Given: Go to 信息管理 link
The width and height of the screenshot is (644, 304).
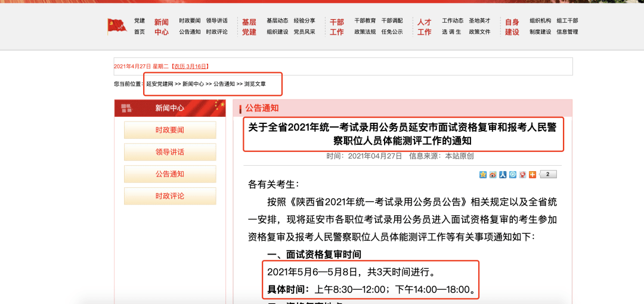Looking at the screenshot, I should (x=568, y=32).
